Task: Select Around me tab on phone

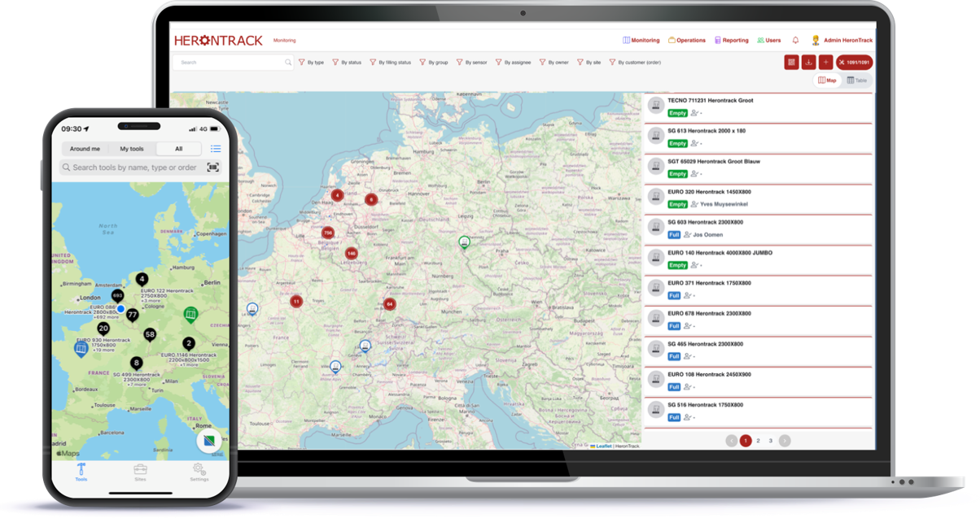Action: click(85, 149)
